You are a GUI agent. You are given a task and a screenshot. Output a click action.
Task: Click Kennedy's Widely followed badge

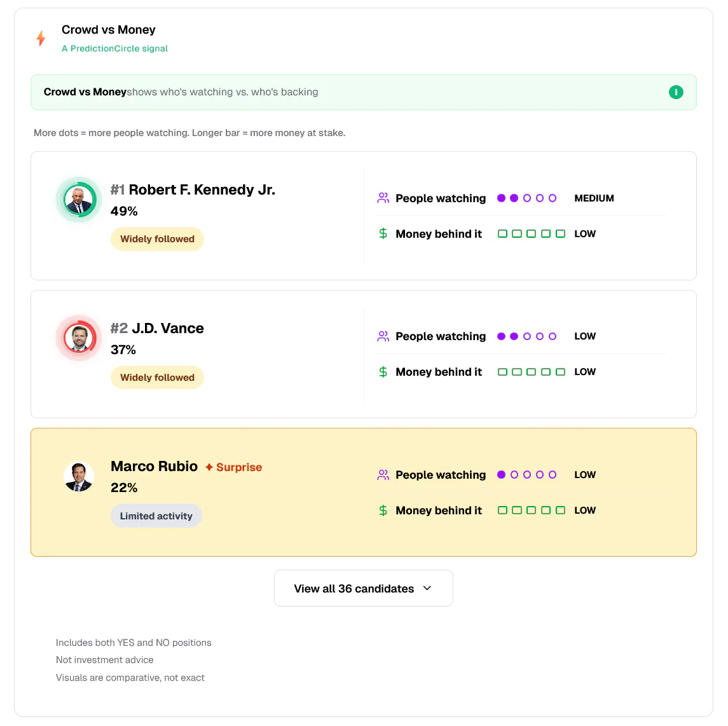157,239
